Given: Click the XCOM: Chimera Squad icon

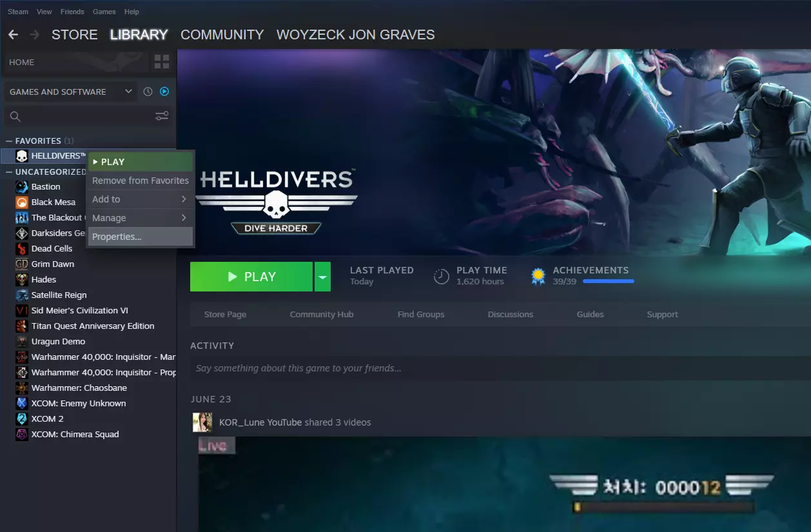Looking at the screenshot, I should 21,435.
